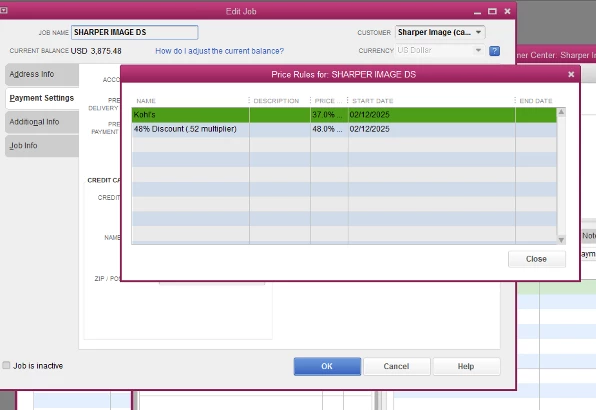Minimize the Edit Job window
This screenshot has width=596, height=410.
pyautogui.click(x=477, y=12)
